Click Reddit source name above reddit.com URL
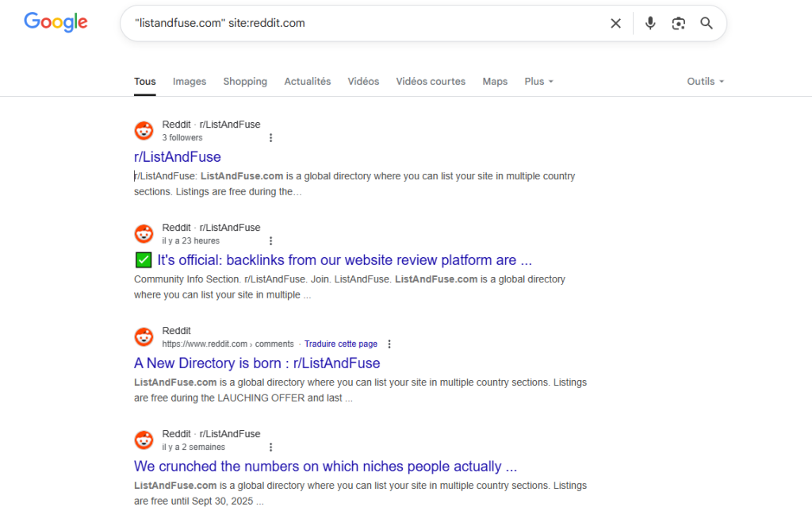 (177, 331)
